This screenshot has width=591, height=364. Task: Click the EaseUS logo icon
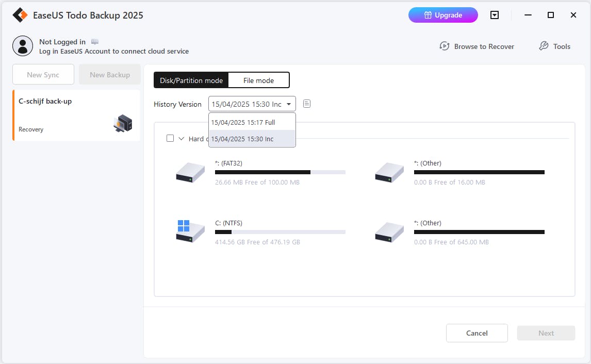[x=20, y=15]
